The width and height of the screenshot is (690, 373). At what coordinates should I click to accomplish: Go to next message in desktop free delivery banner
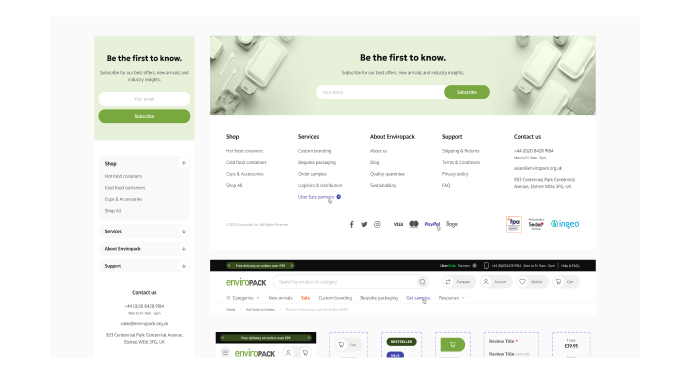292,266
